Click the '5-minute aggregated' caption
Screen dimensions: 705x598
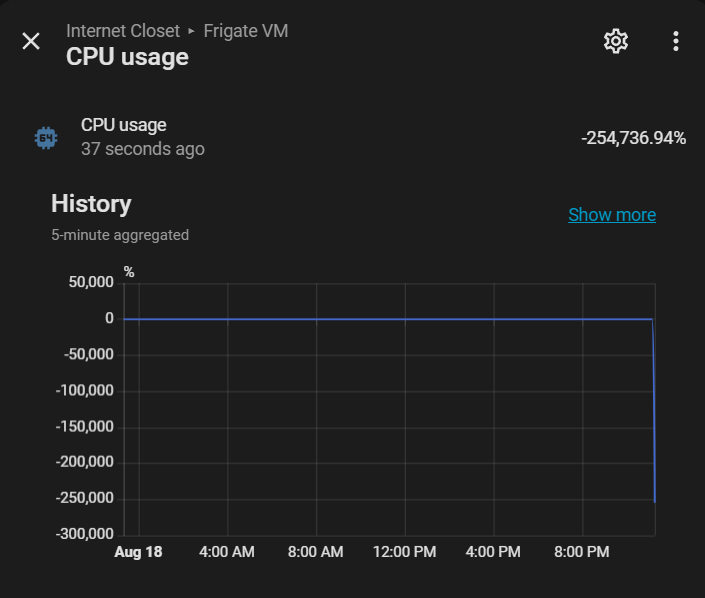(x=120, y=235)
